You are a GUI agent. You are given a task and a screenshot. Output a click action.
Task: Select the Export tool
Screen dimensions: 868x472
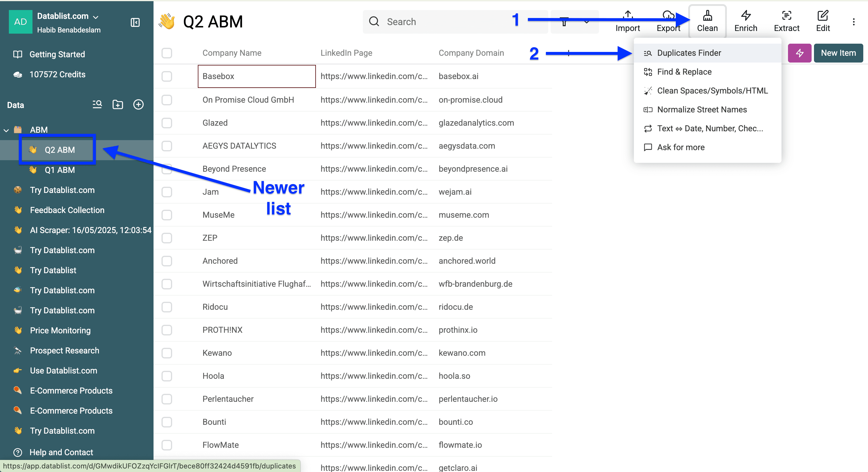pyautogui.click(x=668, y=21)
